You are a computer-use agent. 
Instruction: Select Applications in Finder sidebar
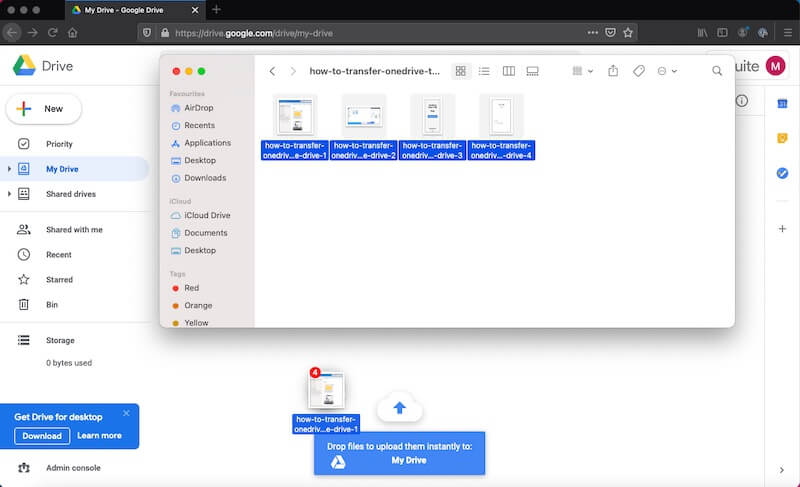(x=208, y=143)
